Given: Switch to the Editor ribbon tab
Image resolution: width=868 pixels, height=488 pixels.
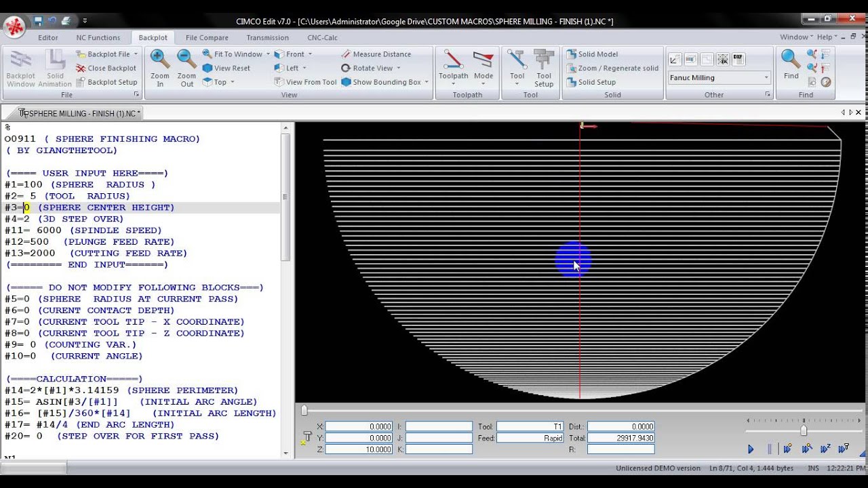Looking at the screenshot, I should click(47, 38).
